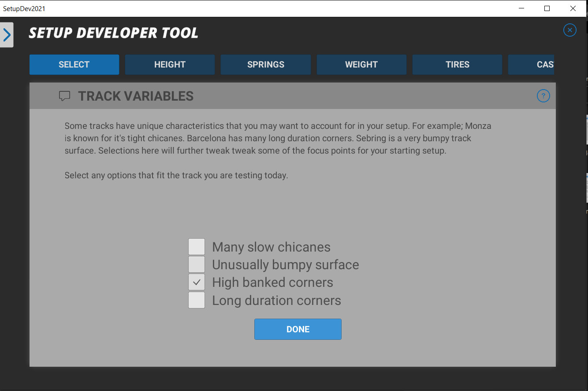Expand the side panel with the chevron arrow
This screenshot has height=391, width=588.
click(7, 35)
